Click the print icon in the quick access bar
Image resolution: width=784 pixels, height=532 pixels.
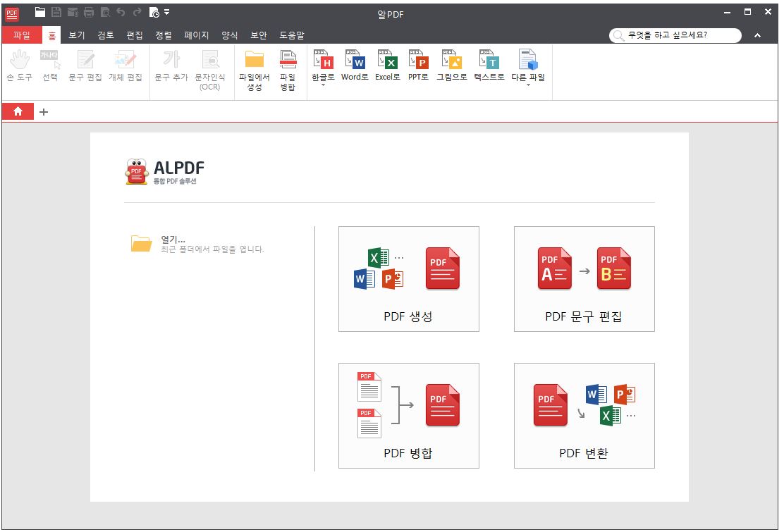89,13
